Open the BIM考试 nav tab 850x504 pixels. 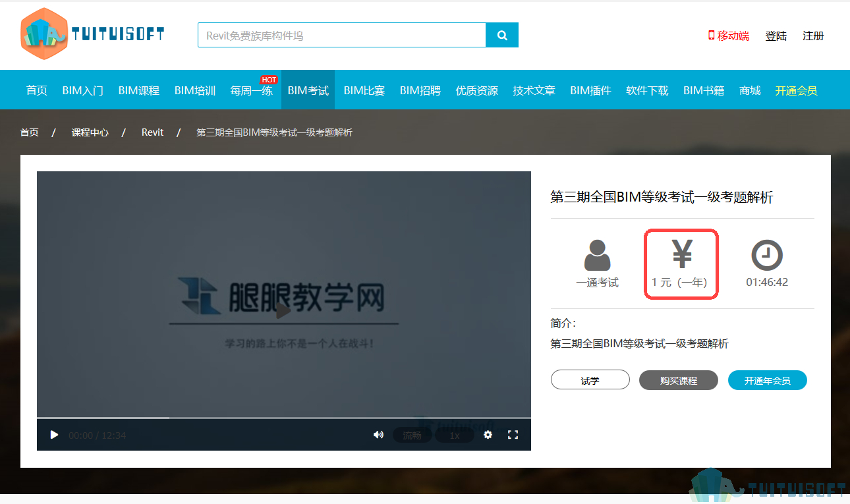pos(308,90)
